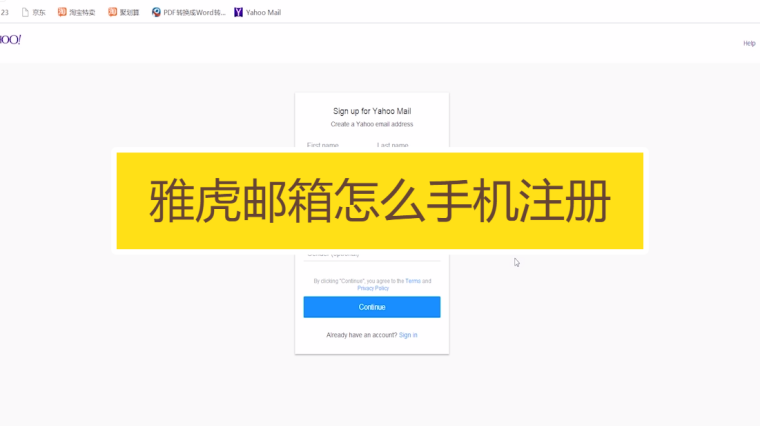Click the Yahoo Mail bookmark purple Y icon
760x426 pixels.
(238, 12)
